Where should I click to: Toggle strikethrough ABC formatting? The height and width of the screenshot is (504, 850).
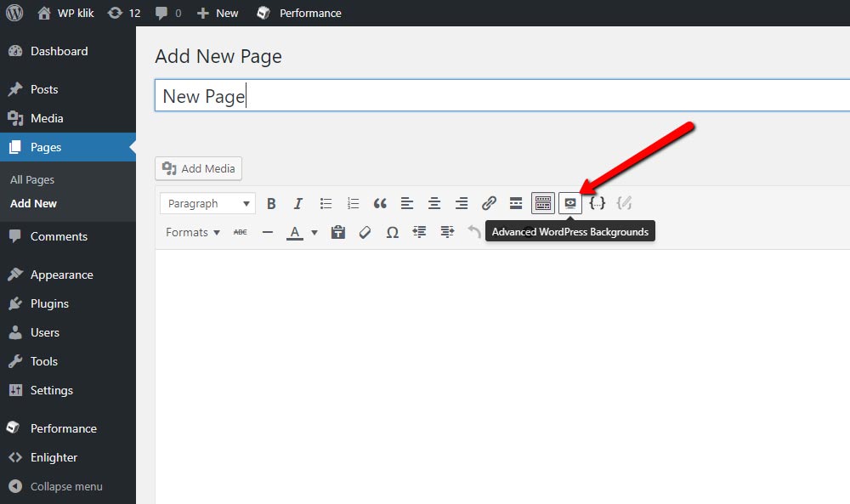pyautogui.click(x=241, y=233)
